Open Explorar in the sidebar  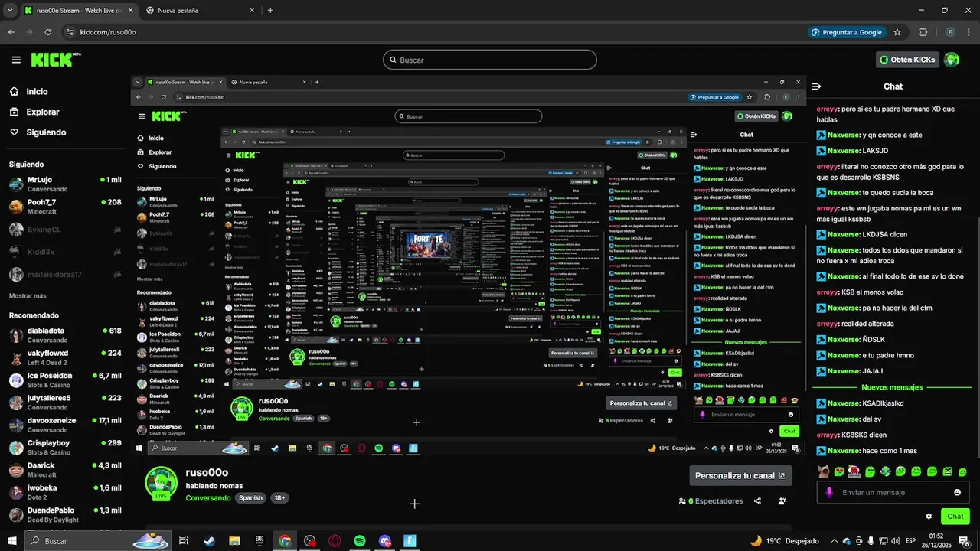(42, 112)
